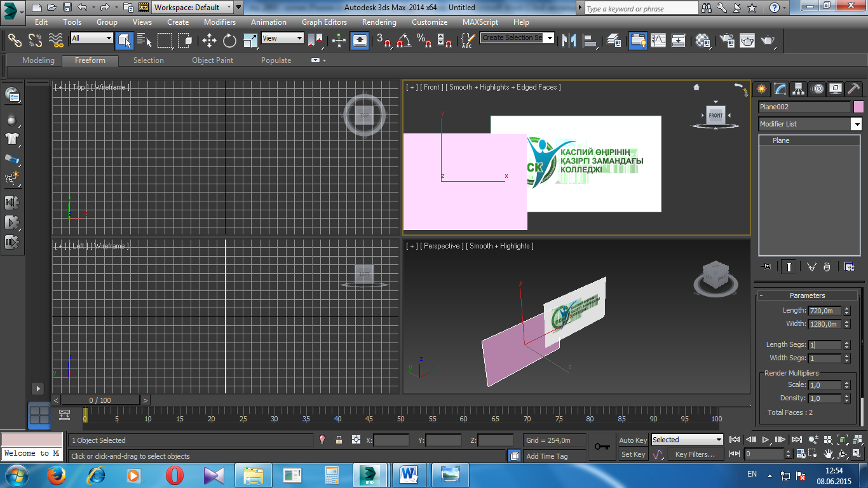Select the Select and Link tool
The width and height of the screenshot is (868, 488).
[15, 40]
